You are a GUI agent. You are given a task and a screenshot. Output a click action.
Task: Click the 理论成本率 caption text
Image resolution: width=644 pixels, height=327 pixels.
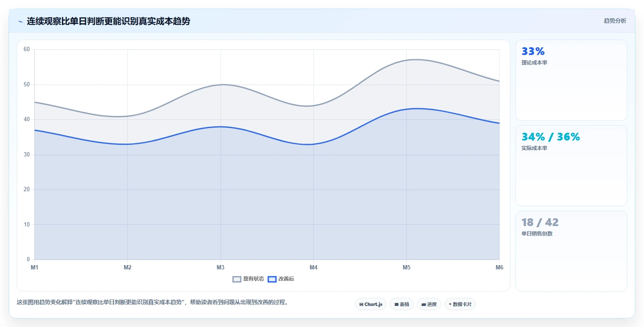click(x=534, y=63)
